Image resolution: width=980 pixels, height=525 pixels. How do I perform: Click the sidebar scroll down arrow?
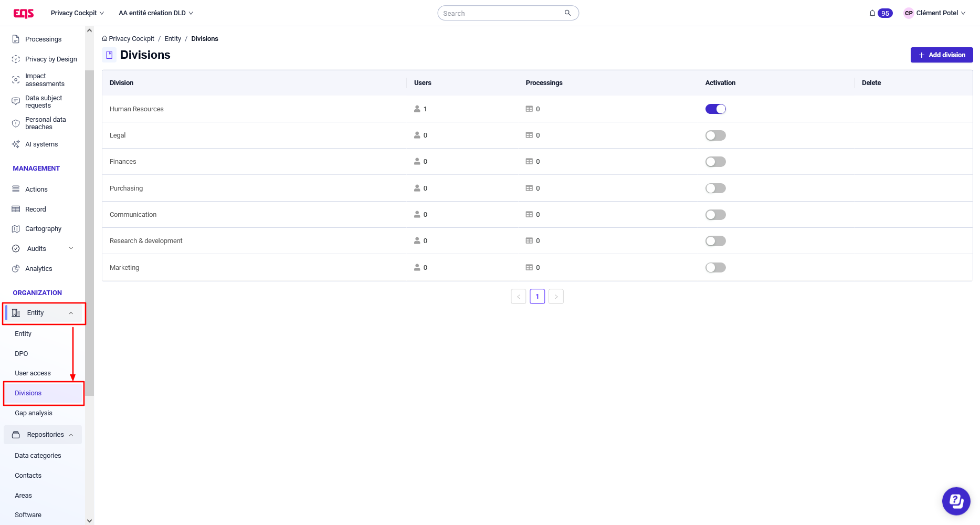point(89,521)
